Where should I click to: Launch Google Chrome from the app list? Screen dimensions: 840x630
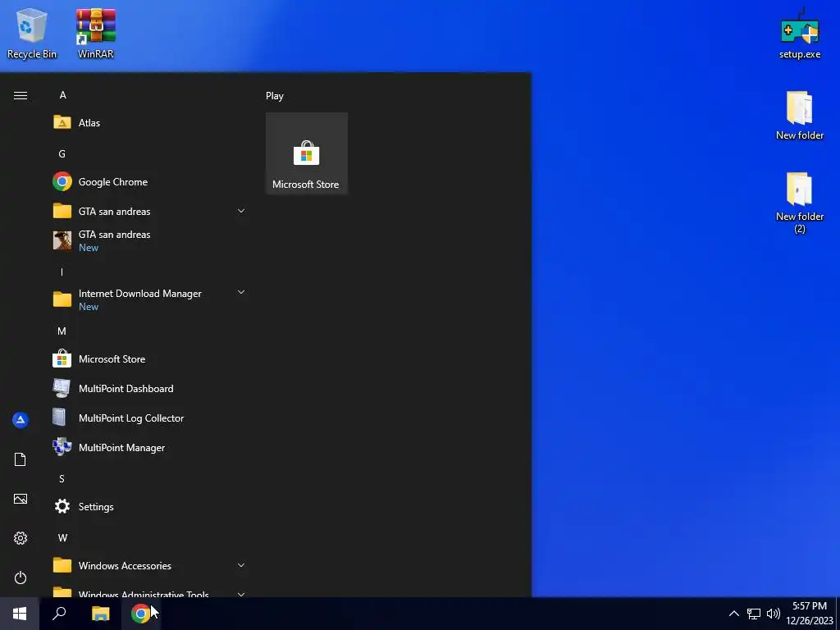click(149, 181)
